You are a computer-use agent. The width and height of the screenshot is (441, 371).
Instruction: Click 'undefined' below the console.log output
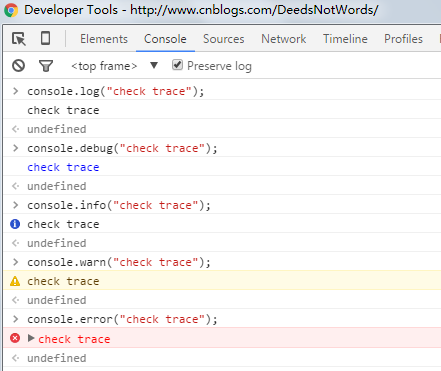(x=57, y=129)
